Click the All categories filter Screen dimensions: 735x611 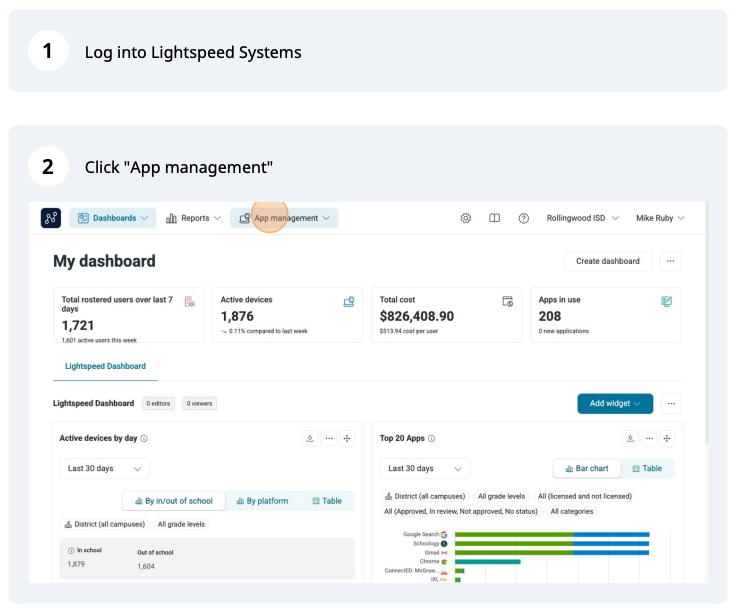tap(572, 512)
